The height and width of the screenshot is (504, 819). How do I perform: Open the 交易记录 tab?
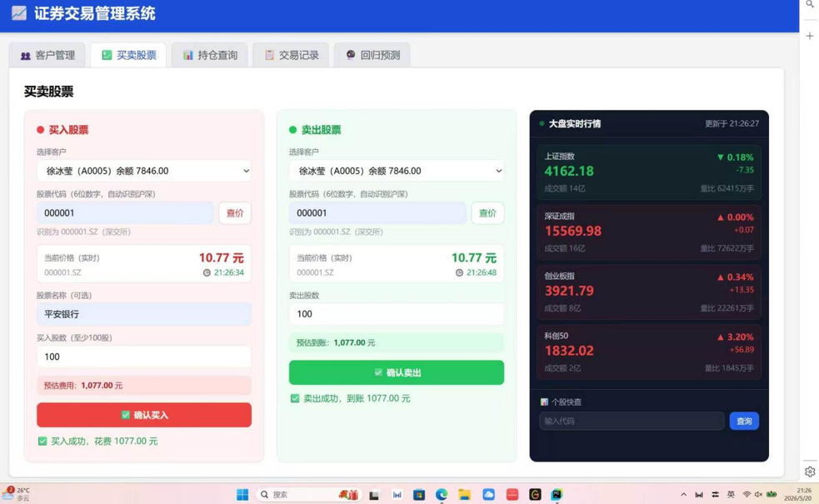pos(292,55)
